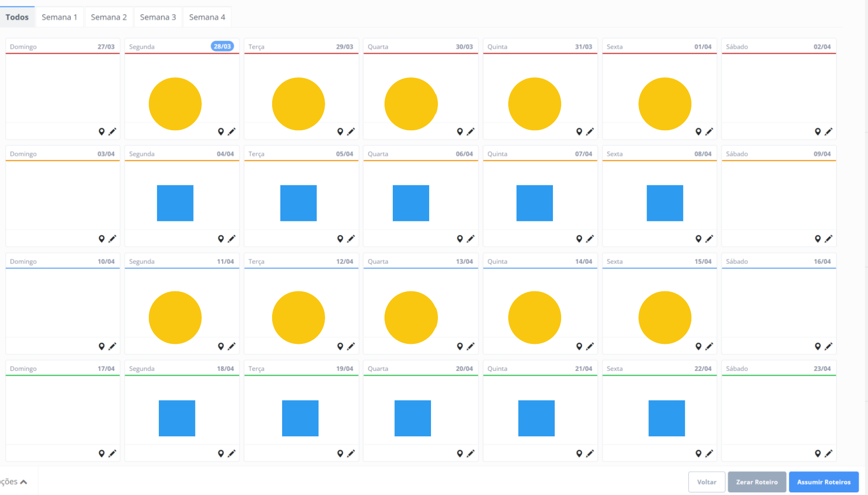Click pencil edit icon on Quinta 31/03

[x=590, y=132]
